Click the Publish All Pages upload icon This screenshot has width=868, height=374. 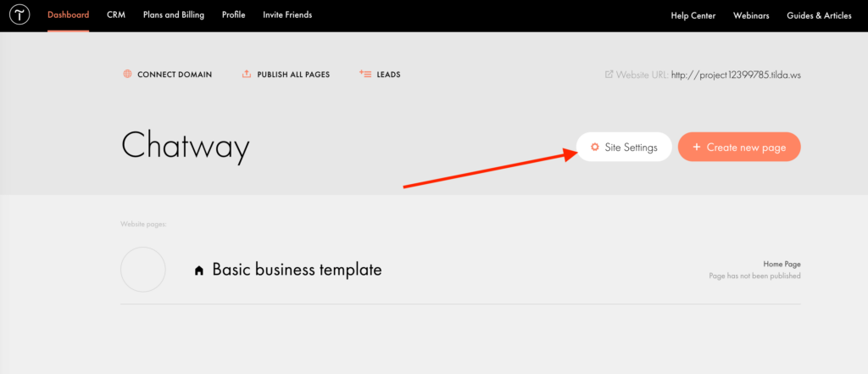pos(247,74)
